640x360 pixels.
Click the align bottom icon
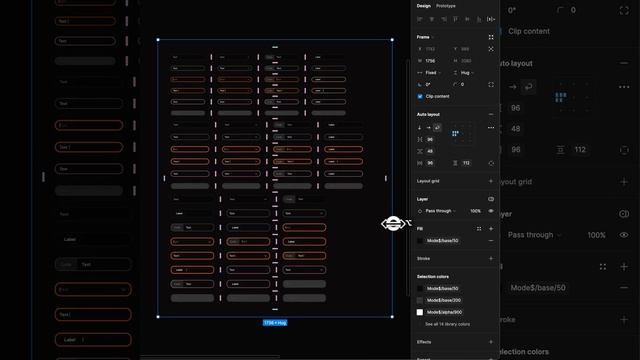coord(479,19)
